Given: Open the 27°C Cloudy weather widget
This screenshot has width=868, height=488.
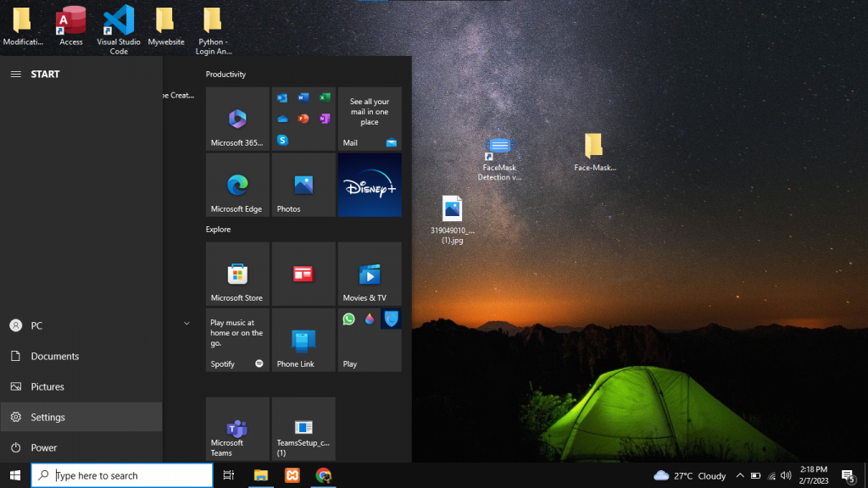Looking at the screenshot, I should coord(690,475).
